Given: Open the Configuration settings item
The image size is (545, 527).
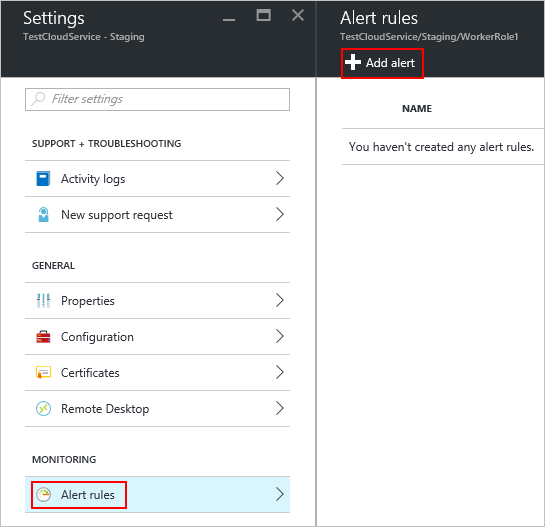Looking at the screenshot, I should [x=157, y=337].
